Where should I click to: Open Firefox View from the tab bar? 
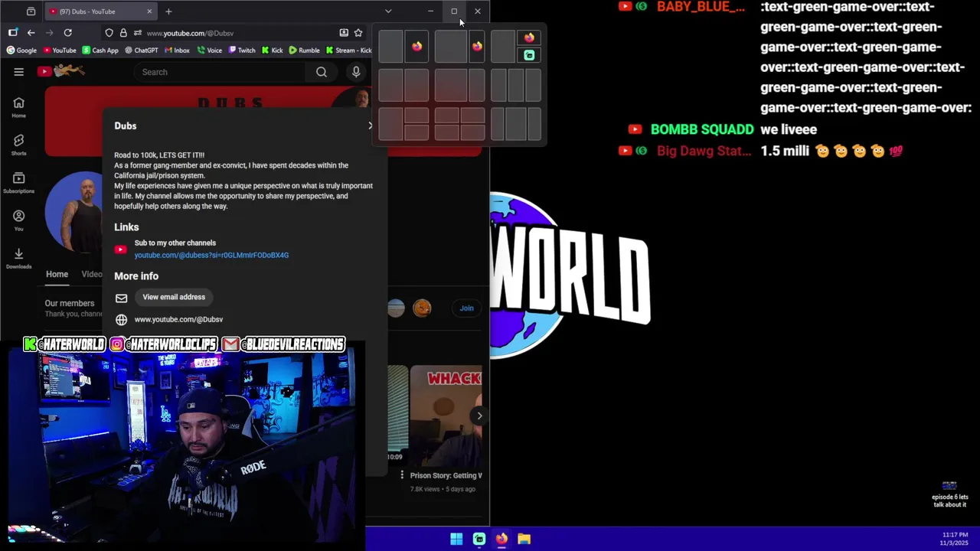pyautogui.click(x=31, y=11)
